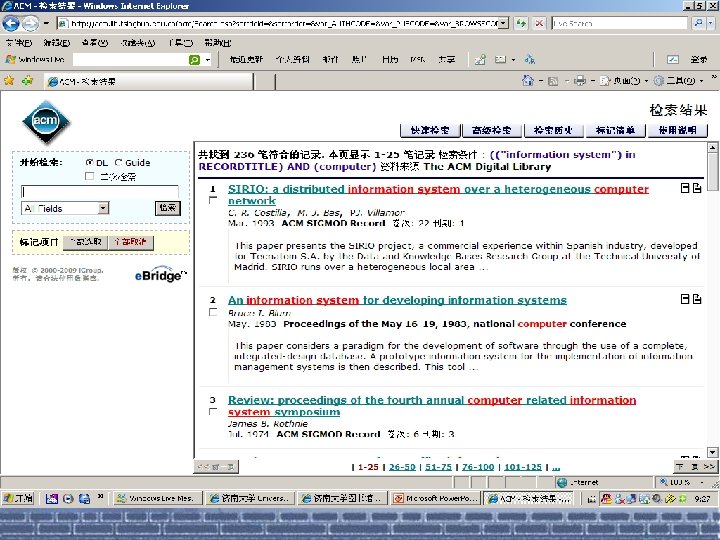Click the scroll down arrow of results pane
The width and height of the screenshot is (720, 540).
point(712,452)
